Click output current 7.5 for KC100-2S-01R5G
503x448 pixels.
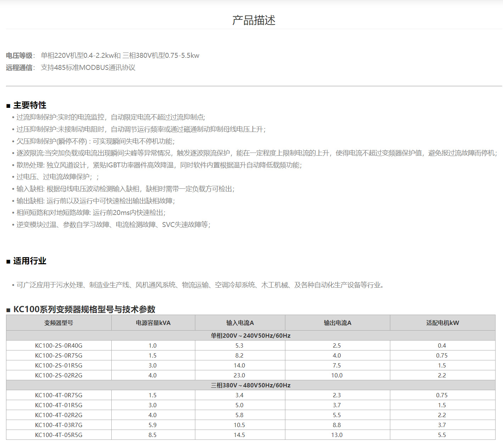pos(337,365)
